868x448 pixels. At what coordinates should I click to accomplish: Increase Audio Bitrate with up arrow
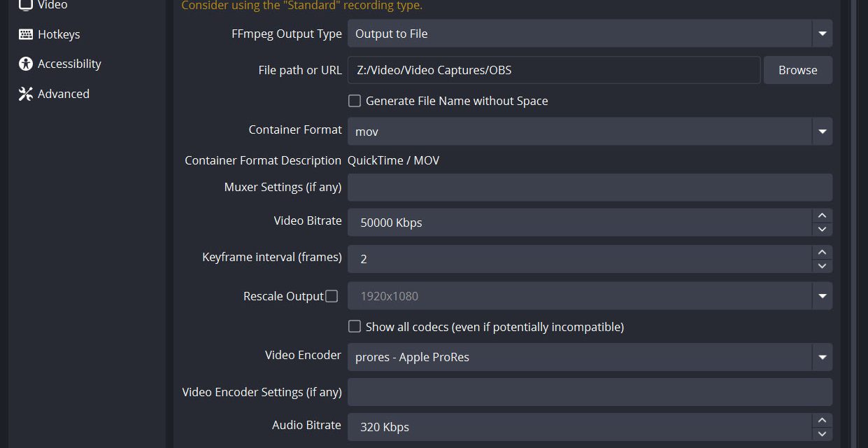point(822,420)
